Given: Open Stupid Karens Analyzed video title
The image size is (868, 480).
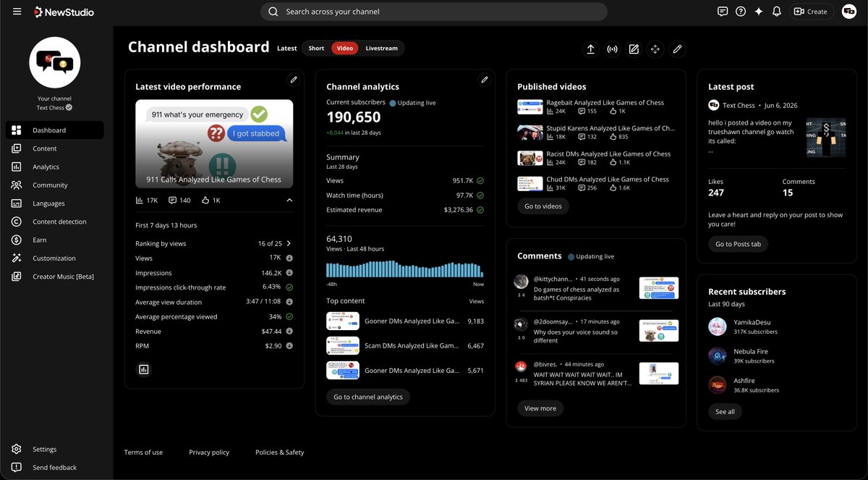Looking at the screenshot, I should click(610, 128).
